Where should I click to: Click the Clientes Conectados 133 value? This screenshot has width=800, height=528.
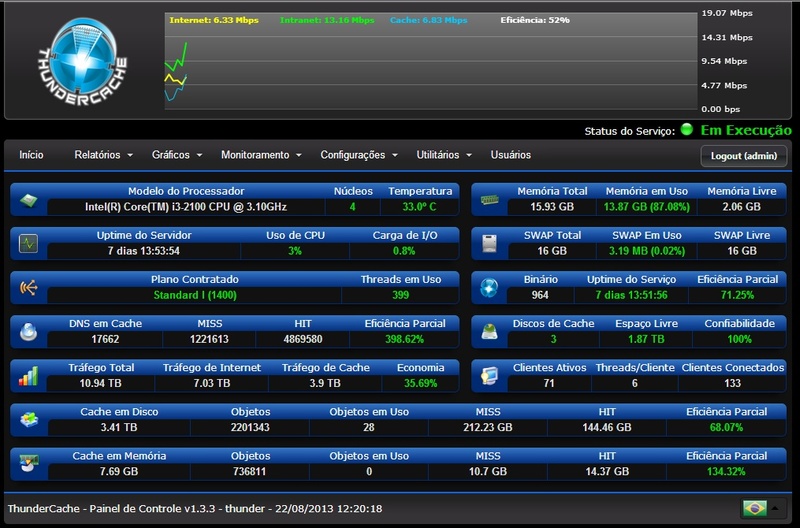[733, 383]
